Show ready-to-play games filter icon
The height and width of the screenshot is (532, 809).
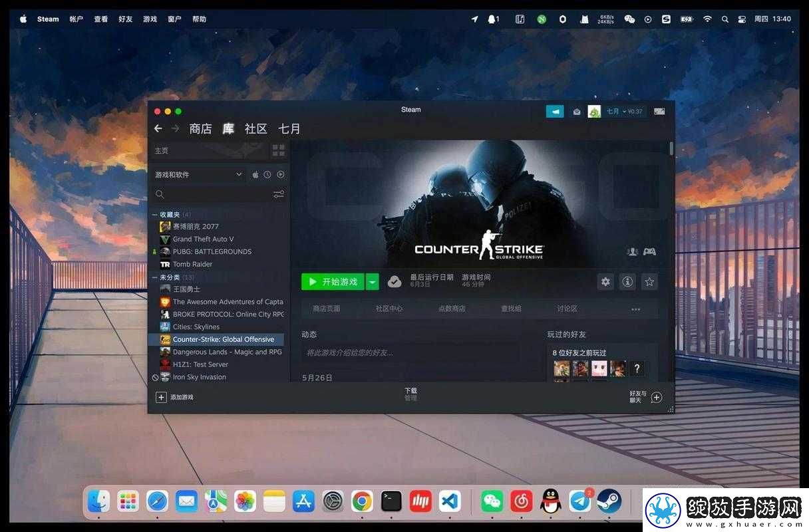tap(280, 174)
